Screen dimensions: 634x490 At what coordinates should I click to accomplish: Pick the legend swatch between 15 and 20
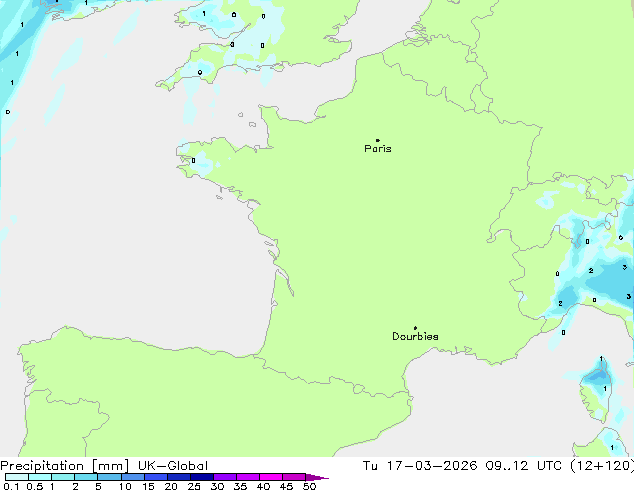[156, 477]
